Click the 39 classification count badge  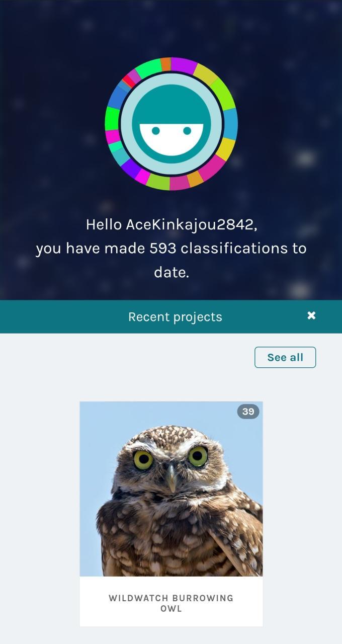(248, 412)
